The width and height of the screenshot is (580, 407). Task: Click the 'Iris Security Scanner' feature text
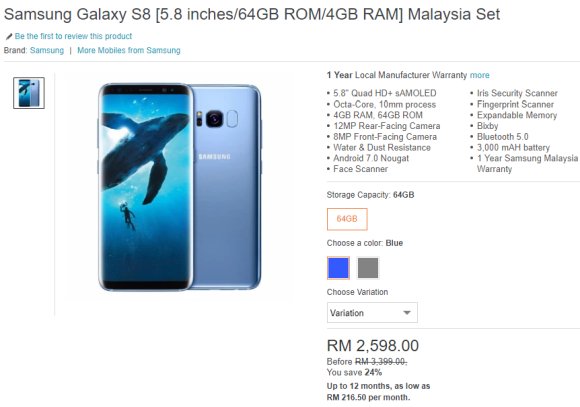coord(517,93)
